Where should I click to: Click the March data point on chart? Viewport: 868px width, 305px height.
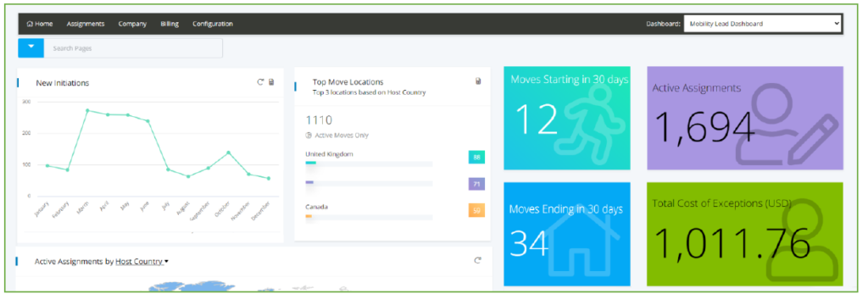(x=87, y=110)
